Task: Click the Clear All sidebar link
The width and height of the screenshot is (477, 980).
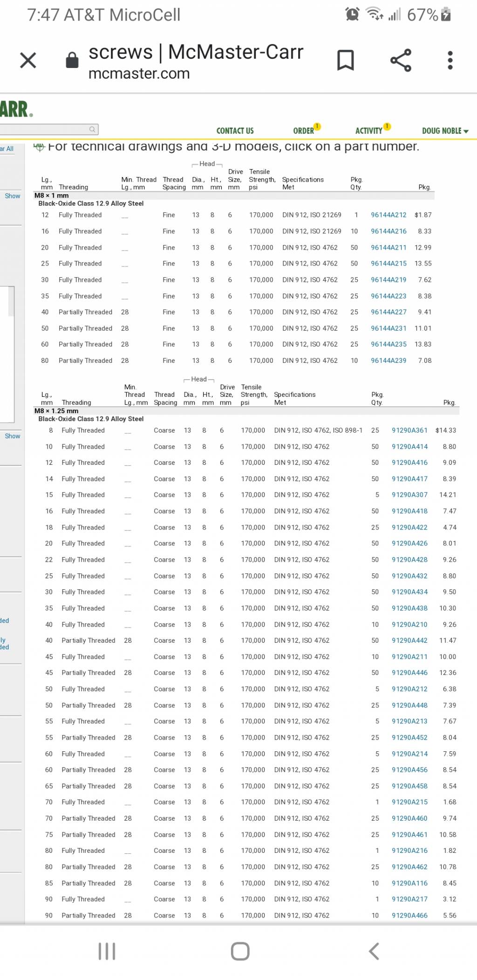Action: pos(7,149)
